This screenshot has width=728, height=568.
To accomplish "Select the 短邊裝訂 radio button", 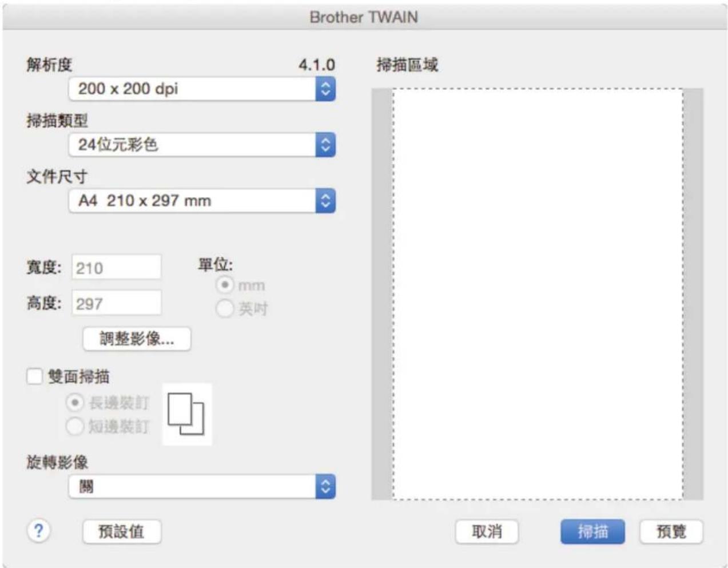I will tap(75, 426).
